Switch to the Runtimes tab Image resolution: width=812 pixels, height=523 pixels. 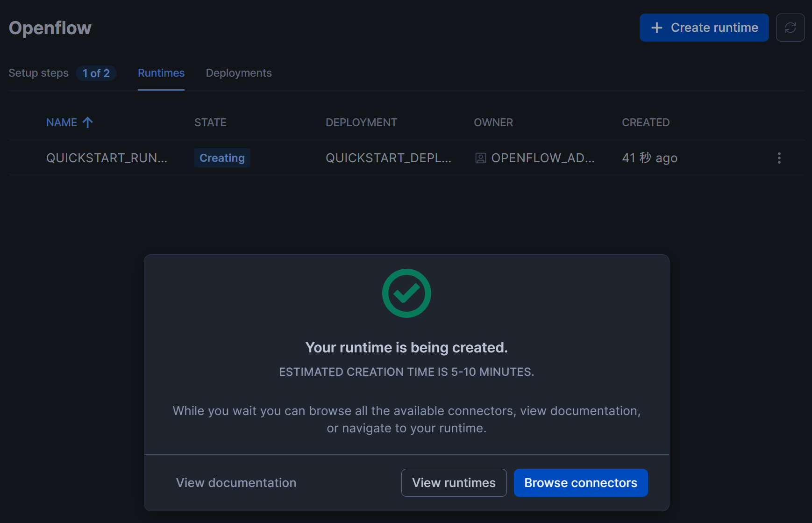[x=161, y=73]
